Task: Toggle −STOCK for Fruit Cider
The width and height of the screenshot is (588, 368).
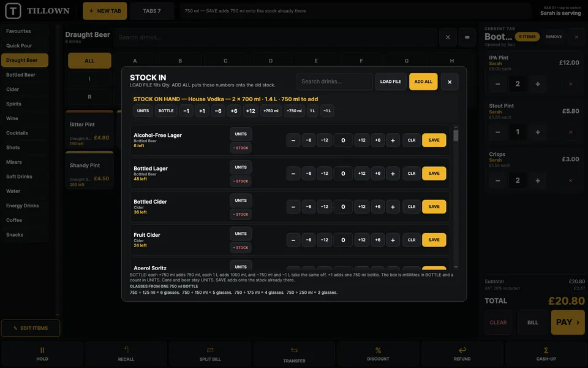Action: [x=241, y=247]
